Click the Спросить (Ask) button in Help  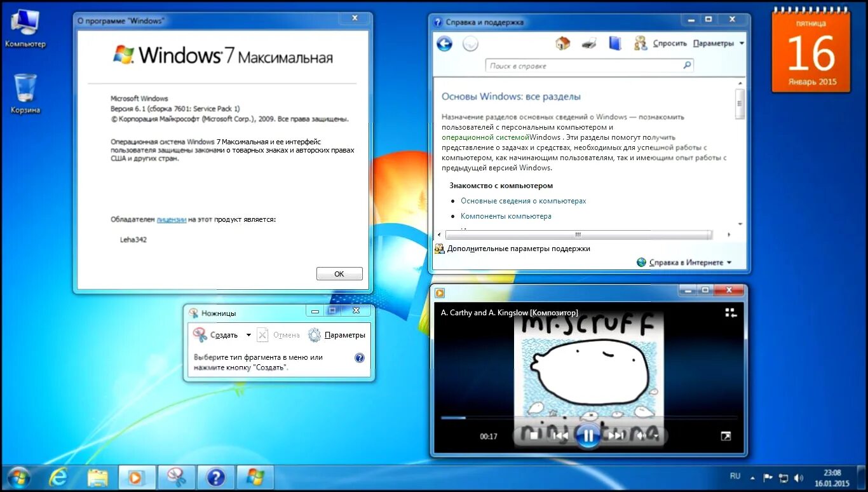[x=660, y=43]
